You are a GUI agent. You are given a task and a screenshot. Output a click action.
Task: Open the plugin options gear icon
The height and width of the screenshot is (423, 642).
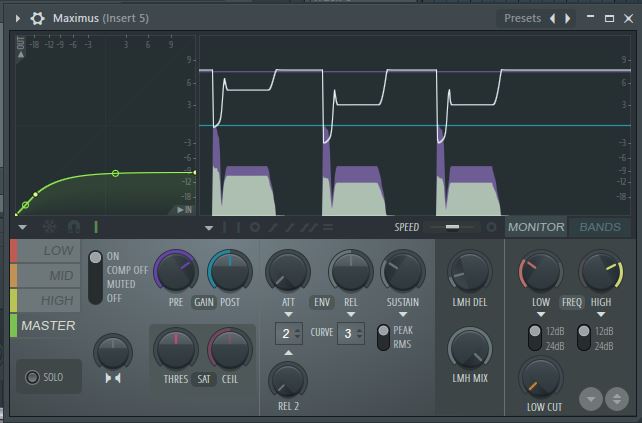[38, 18]
